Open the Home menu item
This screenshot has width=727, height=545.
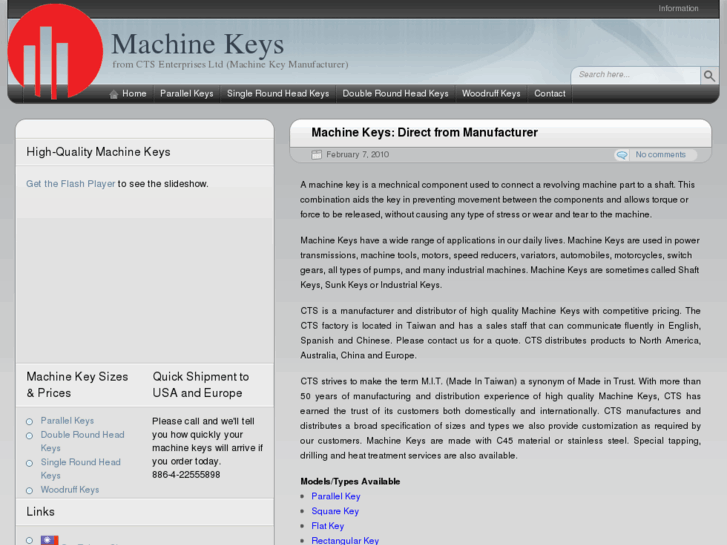pyautogui.click(x=134, y=94)
